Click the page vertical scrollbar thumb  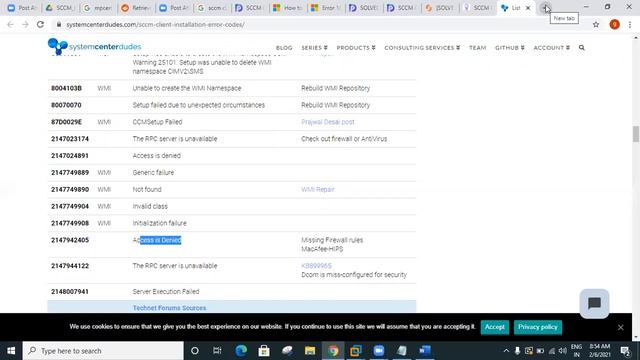[x=636, y=134]
